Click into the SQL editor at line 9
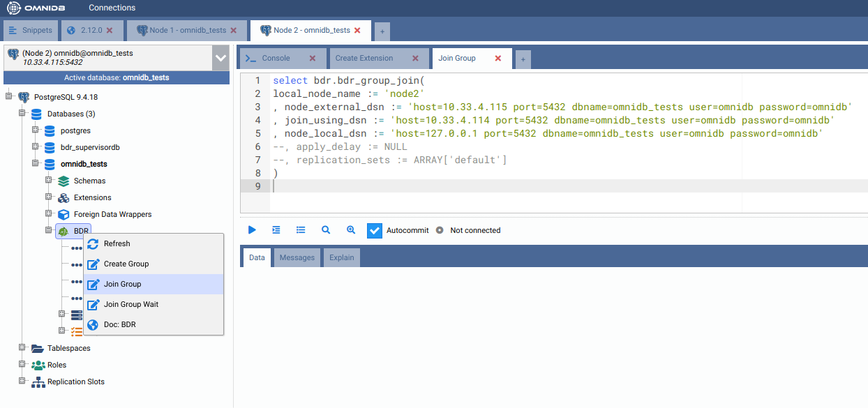This screenshot has width=868, height=408. [x=569, y=186]
